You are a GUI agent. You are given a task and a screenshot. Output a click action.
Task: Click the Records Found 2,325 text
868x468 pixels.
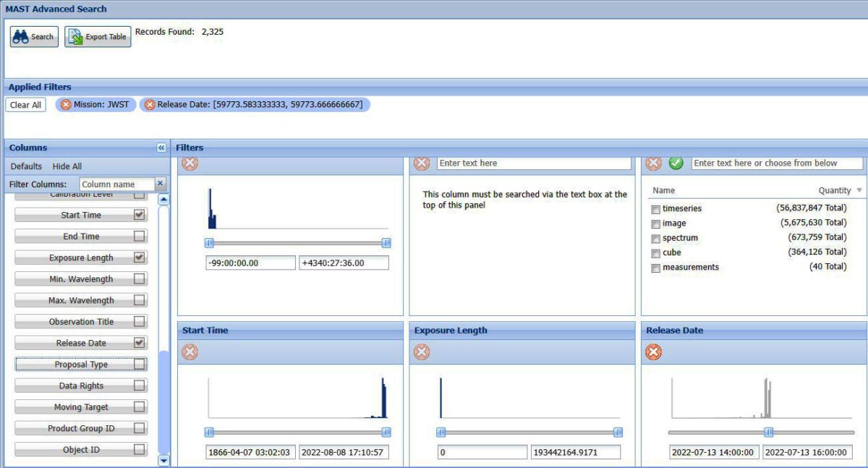(x=179, y=32)
